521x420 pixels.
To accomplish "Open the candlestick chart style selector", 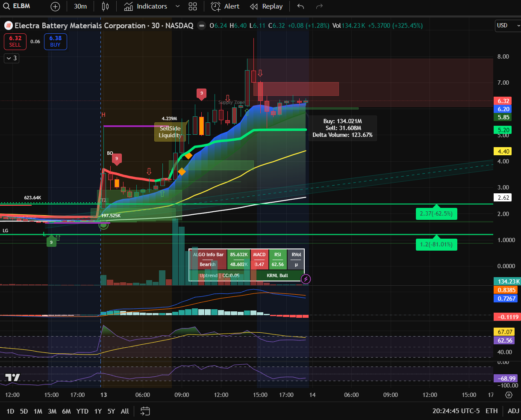I will (x=106, y=6).
